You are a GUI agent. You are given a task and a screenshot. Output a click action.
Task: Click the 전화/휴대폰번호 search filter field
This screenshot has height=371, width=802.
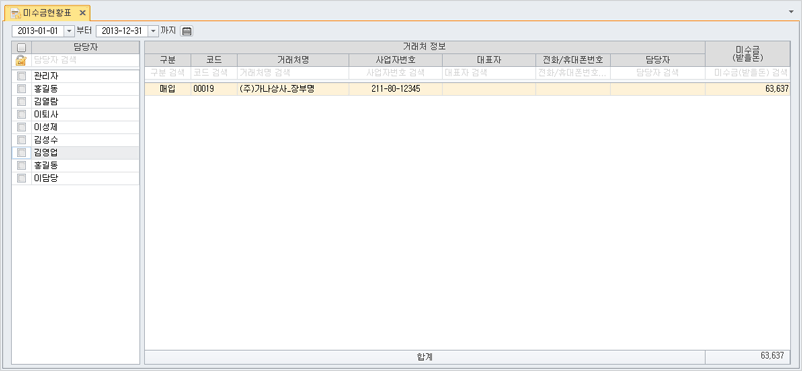pos(573,73)
